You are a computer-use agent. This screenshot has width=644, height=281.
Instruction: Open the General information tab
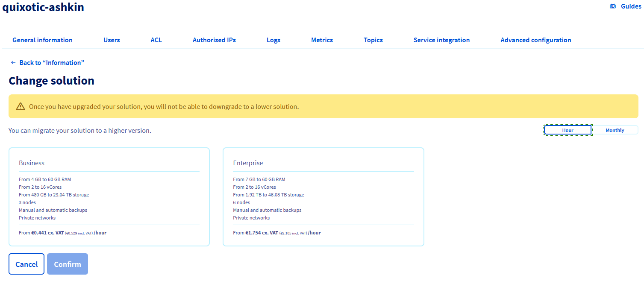(42, 40)
